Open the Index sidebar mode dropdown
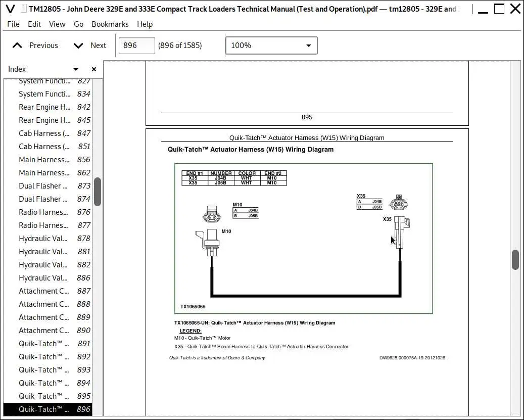 pos(76,69)
